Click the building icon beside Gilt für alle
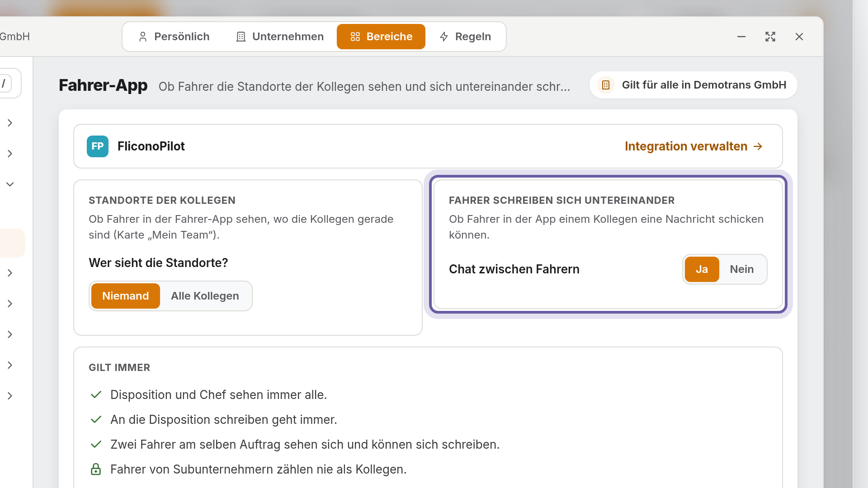Screen dimensions: 868x488 [606, 85]
